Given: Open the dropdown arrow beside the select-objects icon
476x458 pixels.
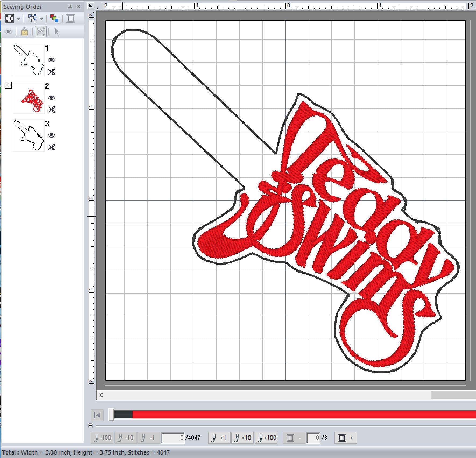Looking at the screenshot, I should pos(41,19).
